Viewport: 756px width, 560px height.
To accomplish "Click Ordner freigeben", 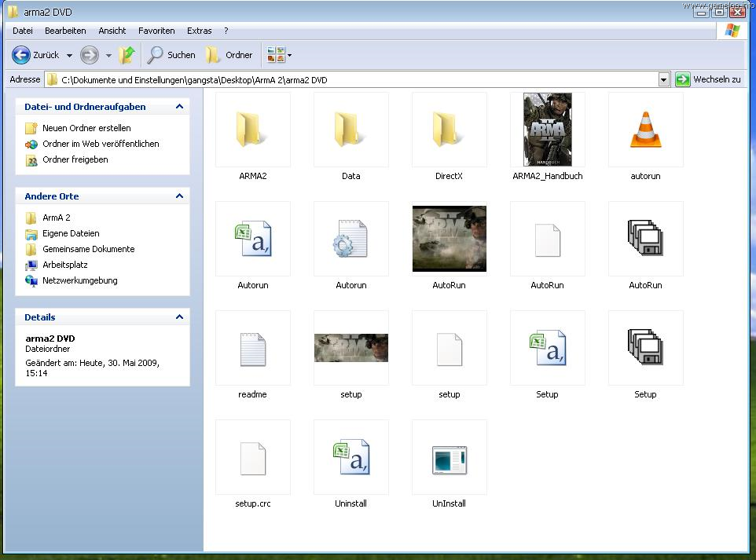I will pos(67,160).
